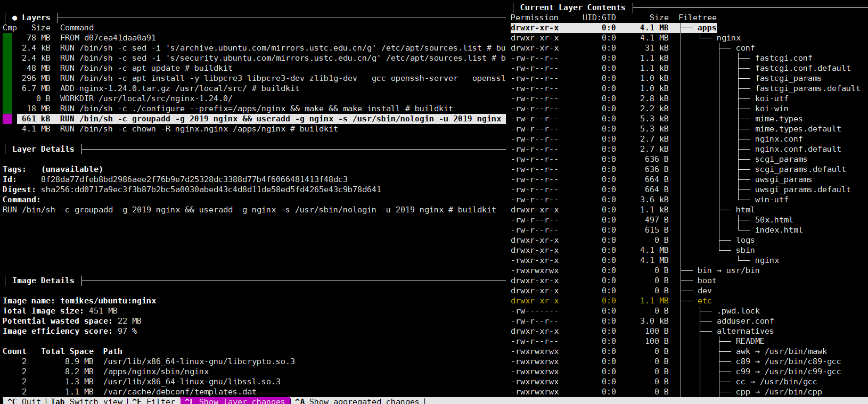The image size is (868, 404).
Task: Click the magenta compare marker beside 661 kB
Action: tap(7, 119)
